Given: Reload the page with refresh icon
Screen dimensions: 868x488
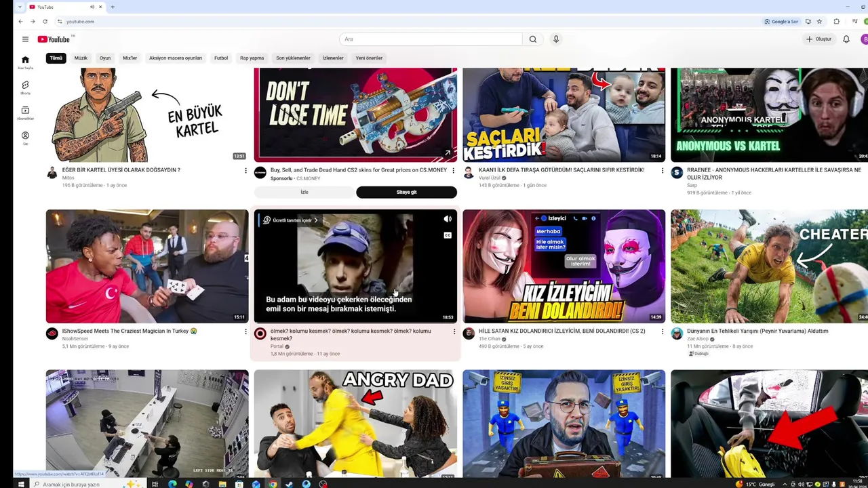Looking at the screenshot, I should (45, 22).
